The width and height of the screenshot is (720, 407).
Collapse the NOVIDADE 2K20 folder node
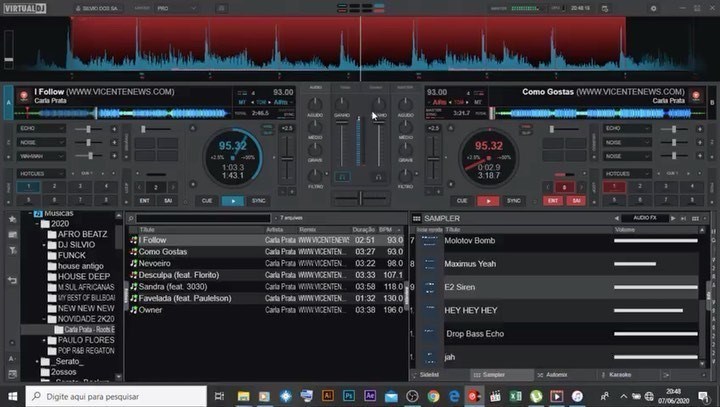(x=44, y=319)
